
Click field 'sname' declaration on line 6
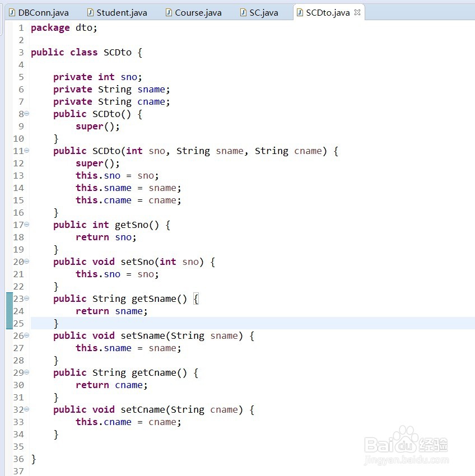pos(151,90)
